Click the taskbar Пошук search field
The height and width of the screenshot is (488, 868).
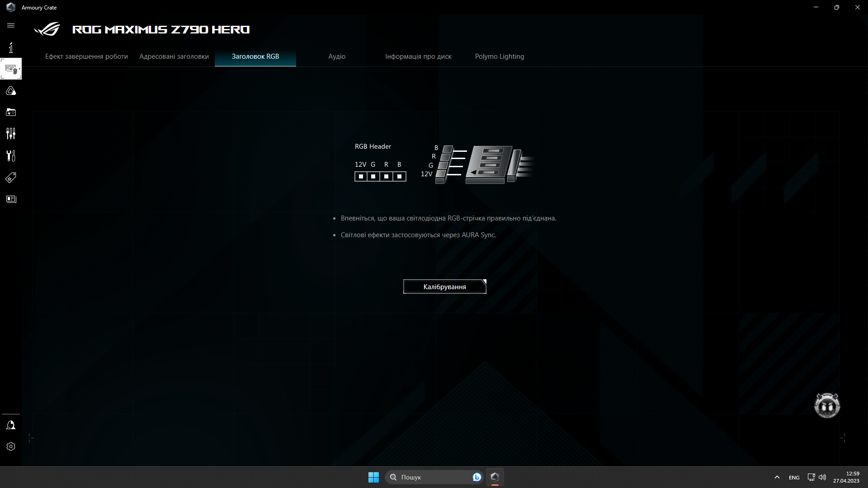(434, 477)
